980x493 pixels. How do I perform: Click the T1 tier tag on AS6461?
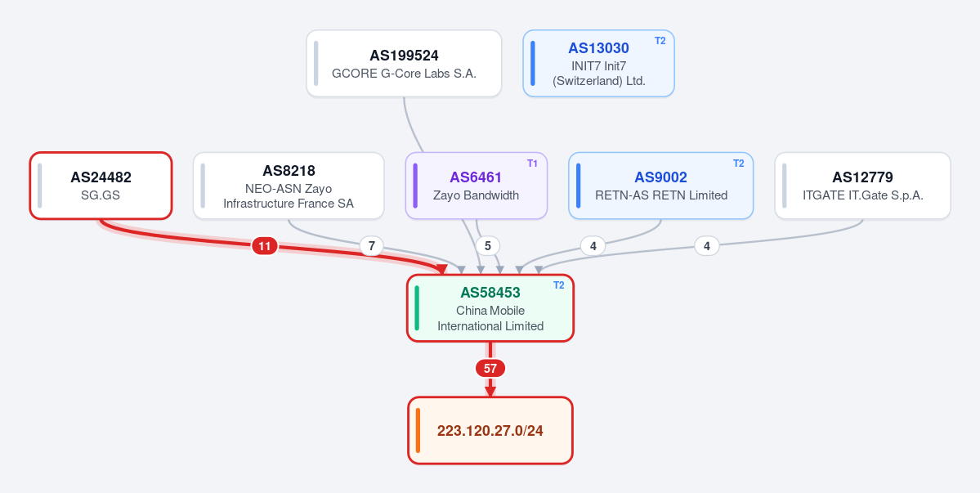point(532,163)
